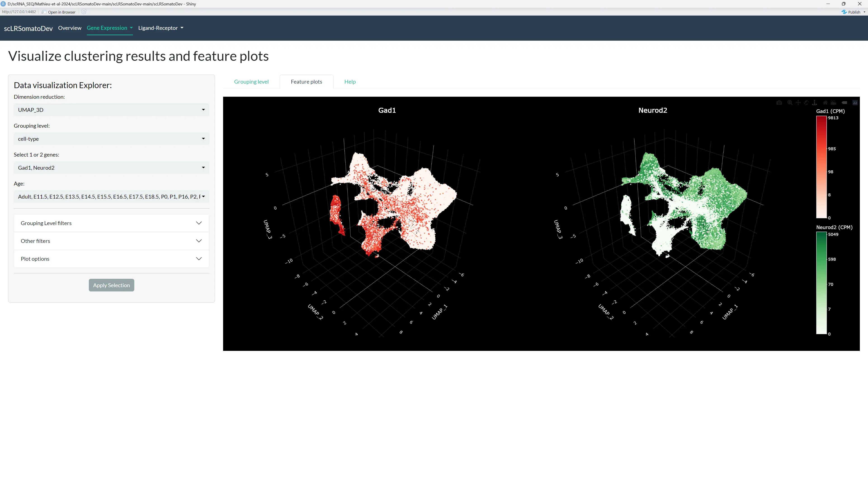Switch to the Grouping level tab
The width and height of the screenshot is (868, 488).
pyautogui.click(x=251, y=82)
